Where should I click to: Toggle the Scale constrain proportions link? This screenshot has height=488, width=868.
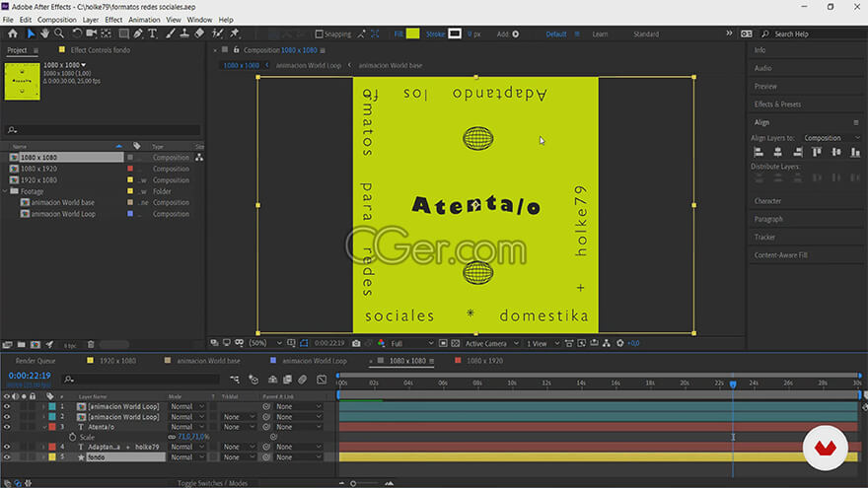172,437
